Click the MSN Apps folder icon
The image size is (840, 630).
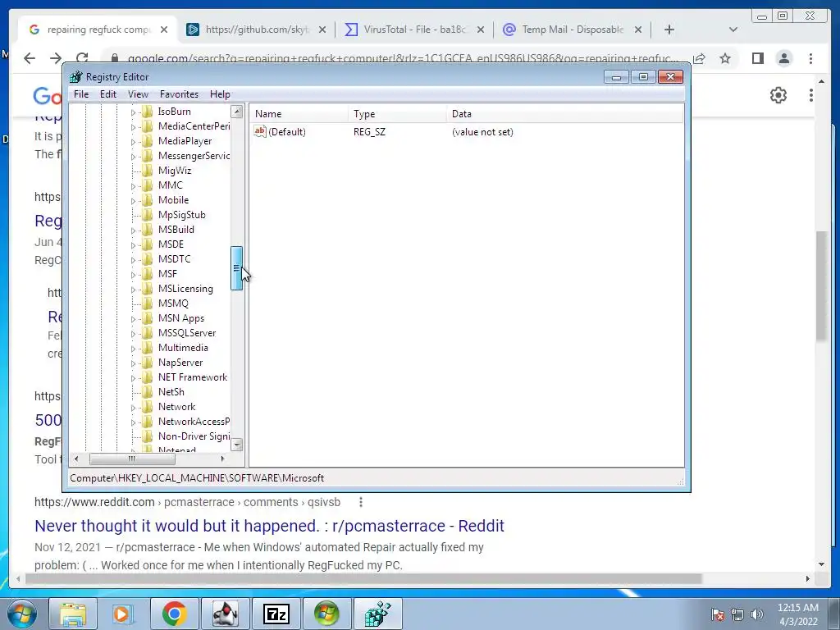pos(148,318)
